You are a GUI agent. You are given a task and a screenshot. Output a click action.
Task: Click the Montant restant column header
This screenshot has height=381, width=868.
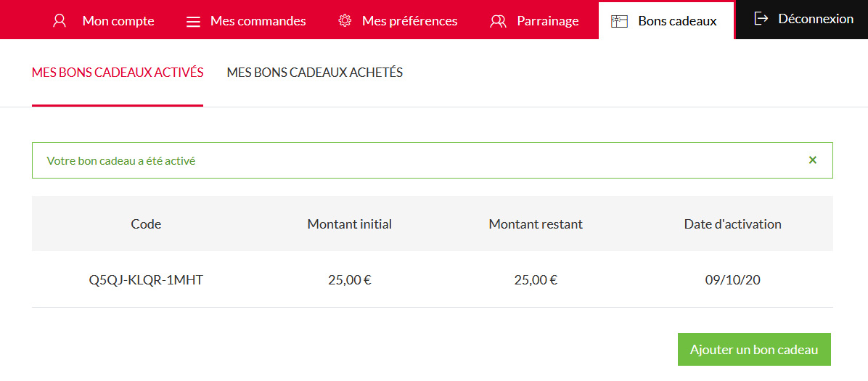536,224
